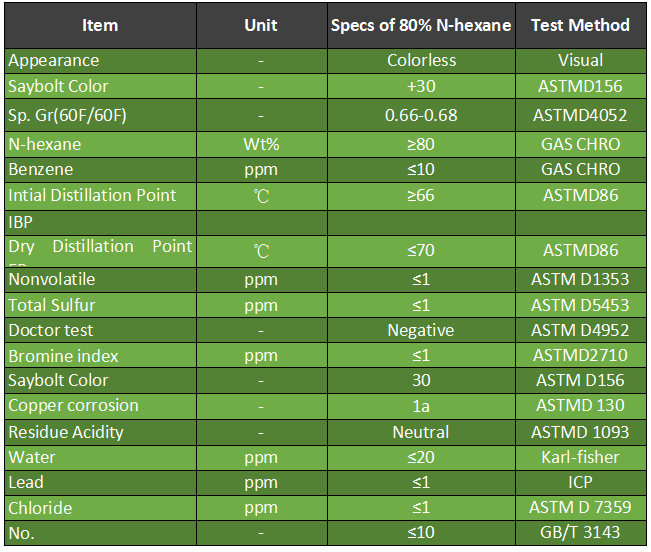651x552 pixels.
Task: Select the ASTM D1353 cell
Action: [580, 280]
